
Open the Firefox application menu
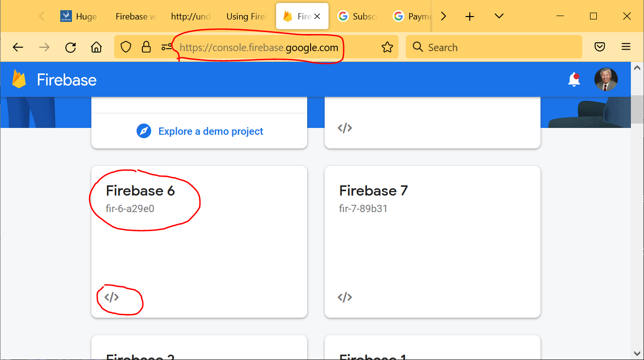click(626, 47)
